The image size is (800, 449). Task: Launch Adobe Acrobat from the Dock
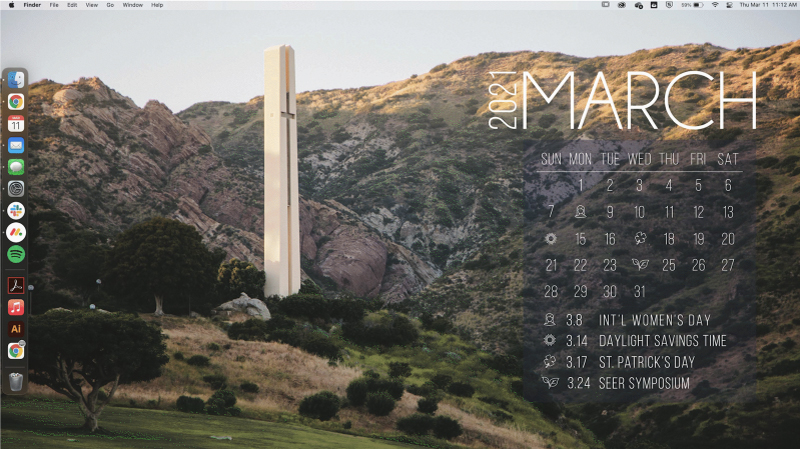[16, 285]
